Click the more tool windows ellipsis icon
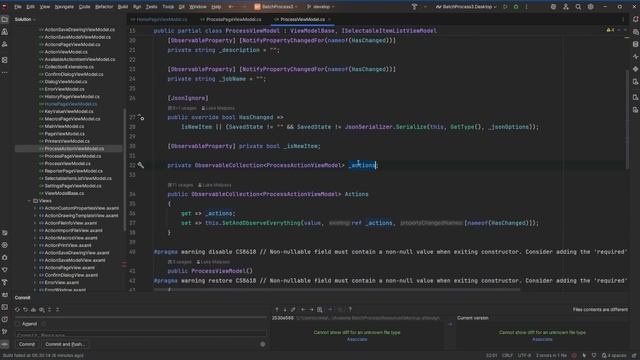Screen dimensions: 640x360 pyautogui.click(x=4, y=73)
